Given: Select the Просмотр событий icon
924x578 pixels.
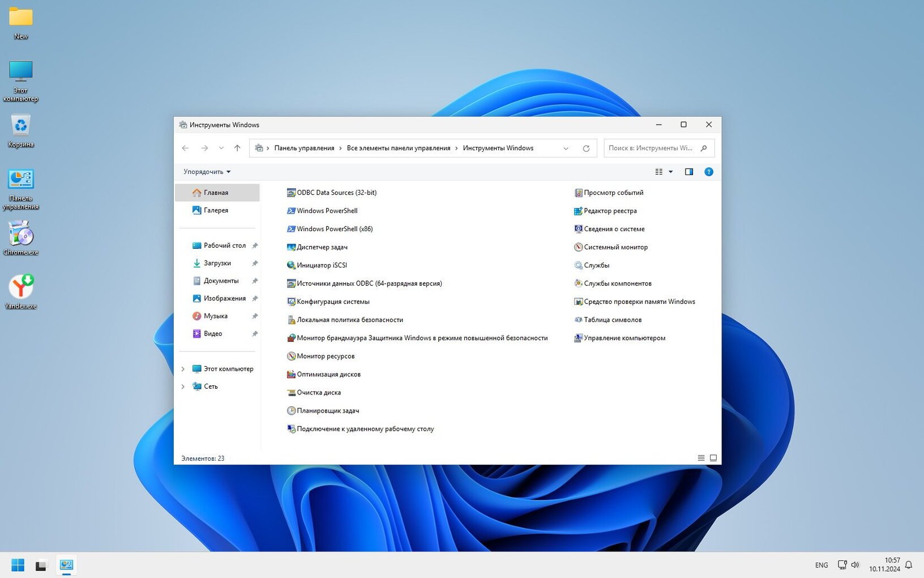Looking at the screenshot, I should pyautogui.click(x=578, y=193).
